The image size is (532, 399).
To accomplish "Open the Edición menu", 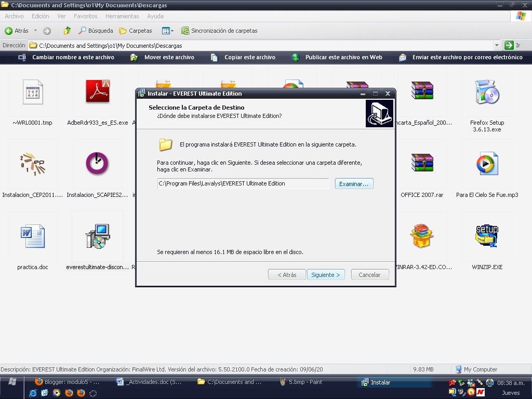I will coord(41,16).
